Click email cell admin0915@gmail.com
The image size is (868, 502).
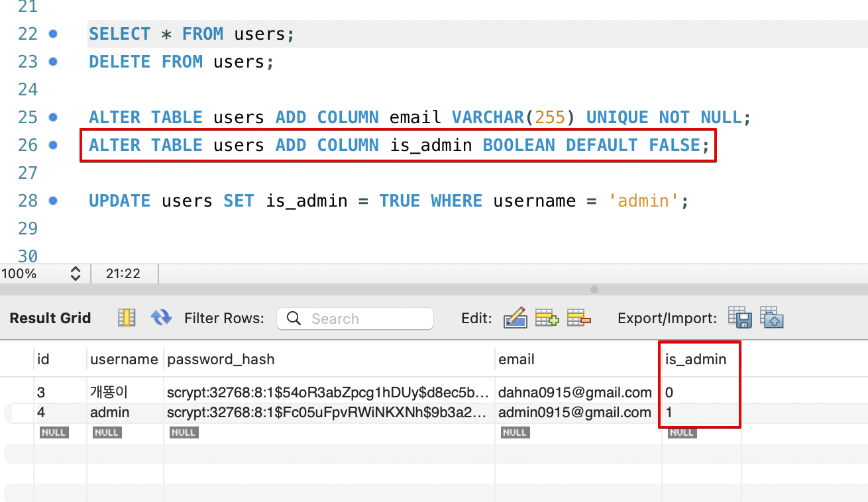[x=578, y=413]
